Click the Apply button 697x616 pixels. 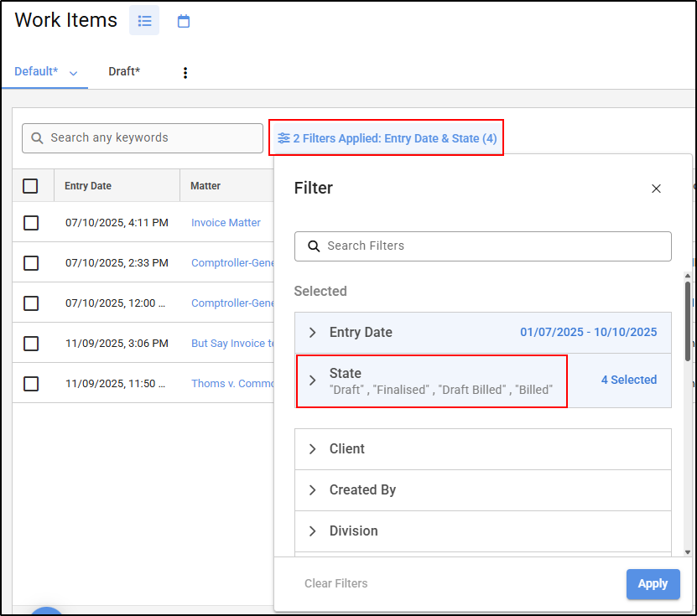pyautogui.click(x=653, y=584)
